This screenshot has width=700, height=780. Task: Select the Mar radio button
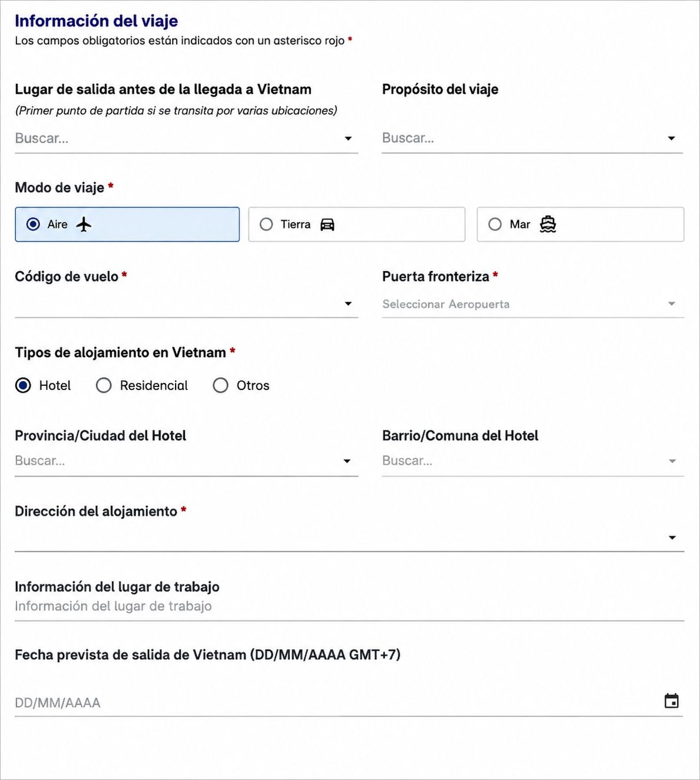[x=495, y=224]
